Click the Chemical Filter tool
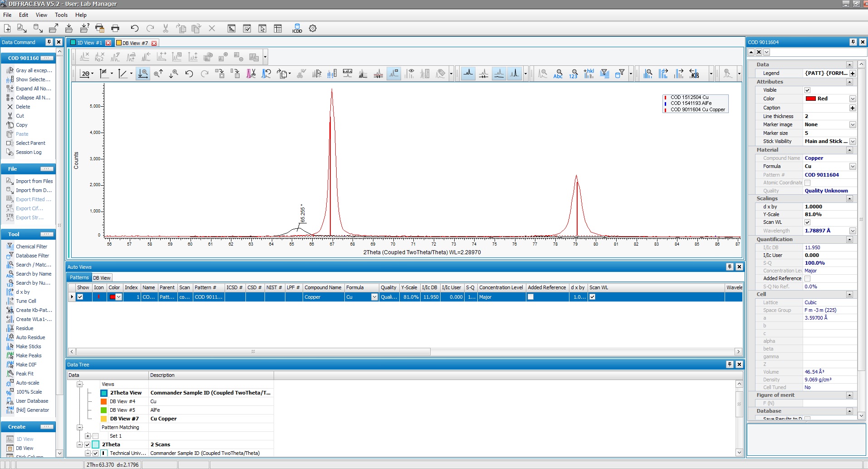 (31, 247)
